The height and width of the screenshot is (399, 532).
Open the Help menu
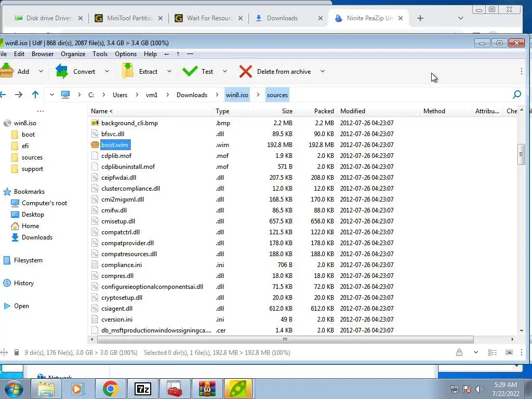coord(150,54)
